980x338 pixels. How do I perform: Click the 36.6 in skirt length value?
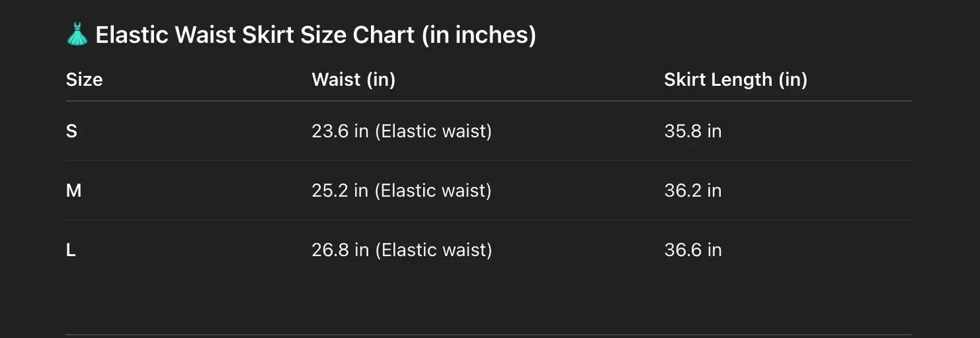click(x=692, y=250)
